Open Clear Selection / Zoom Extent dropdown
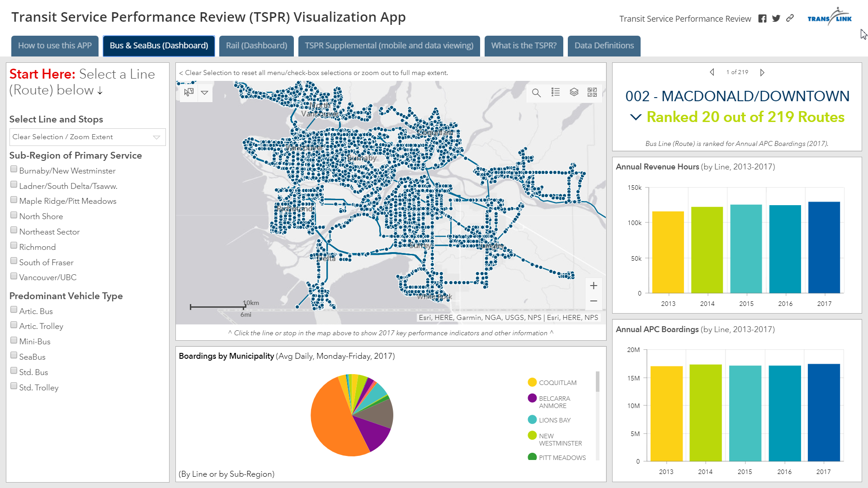Screen dimensions: 868x488 [x=87, y=137]
